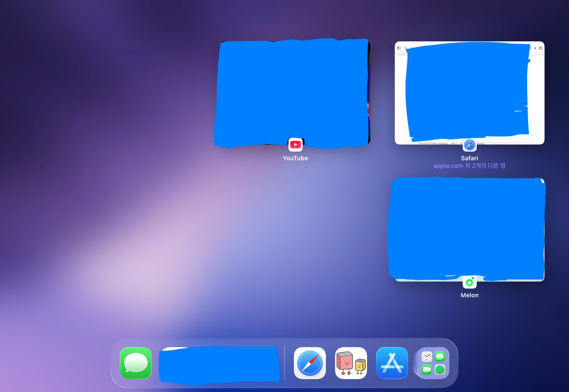
Task: Click the Safari label under the card
Action: (469, 158)
